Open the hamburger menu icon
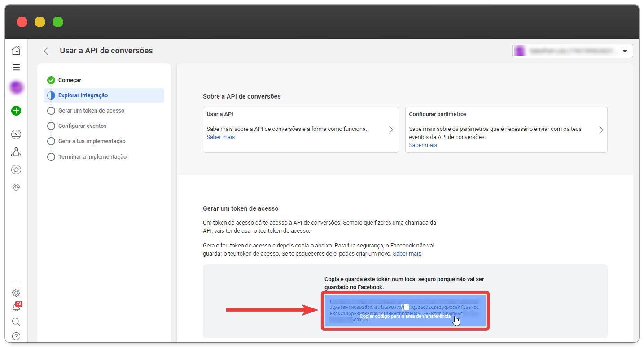This screenshot has height=347, width=644. tap(16, 67)
